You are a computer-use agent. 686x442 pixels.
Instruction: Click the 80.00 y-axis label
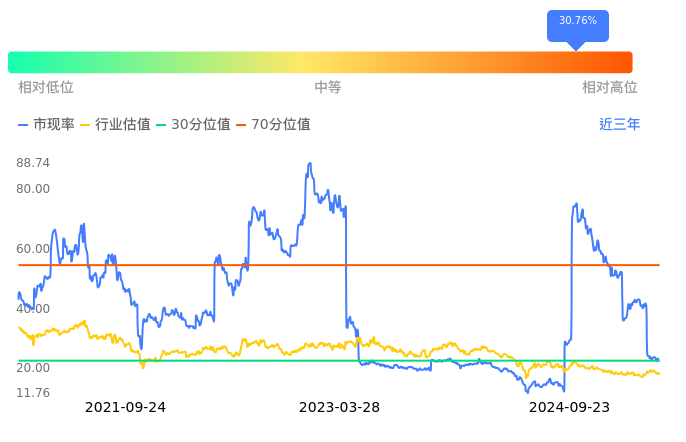(x=34, y=189)
